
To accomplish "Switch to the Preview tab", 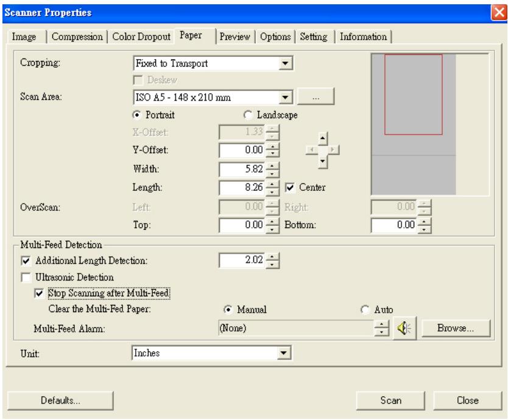I will click(x=235, y=37).
